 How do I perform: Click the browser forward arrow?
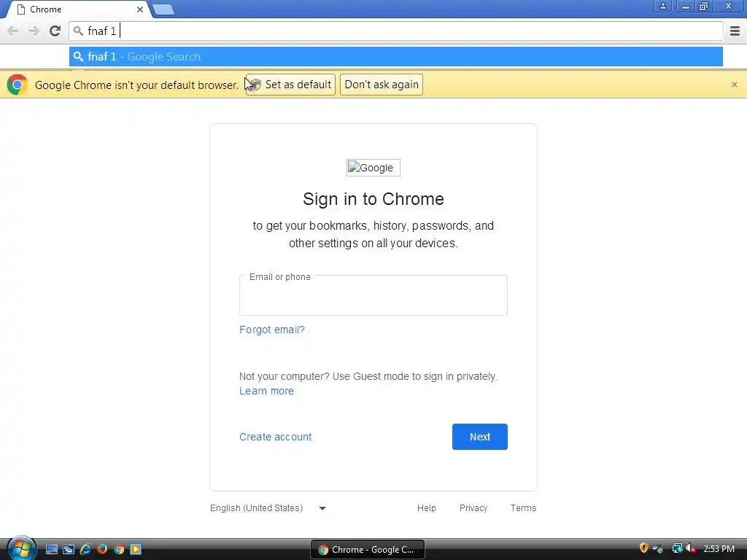click(34, 31)
